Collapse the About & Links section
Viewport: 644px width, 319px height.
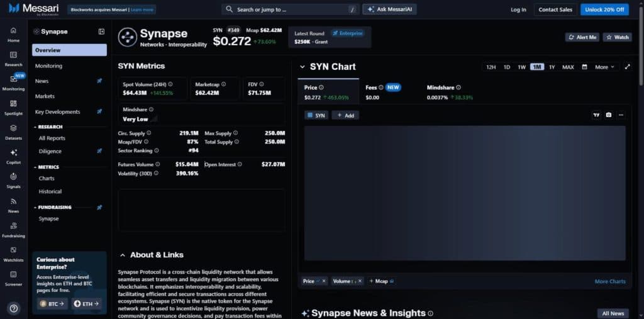click(123, 255)
